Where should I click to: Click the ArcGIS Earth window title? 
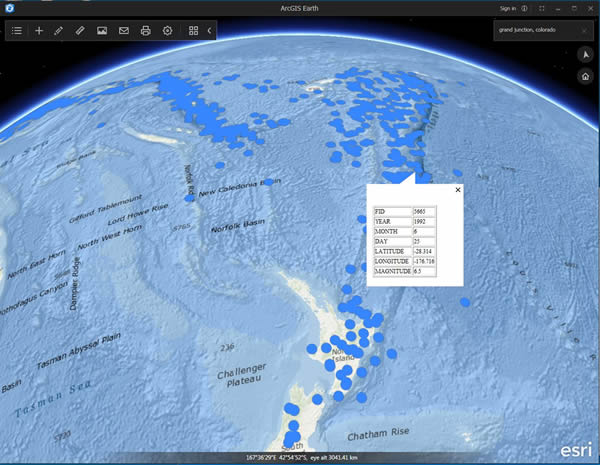[299, 8]
